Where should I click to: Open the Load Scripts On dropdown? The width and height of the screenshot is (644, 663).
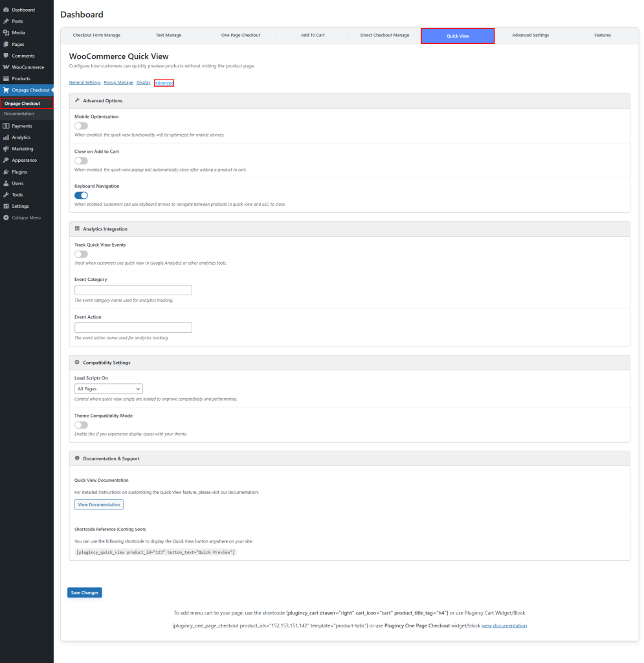109,388
